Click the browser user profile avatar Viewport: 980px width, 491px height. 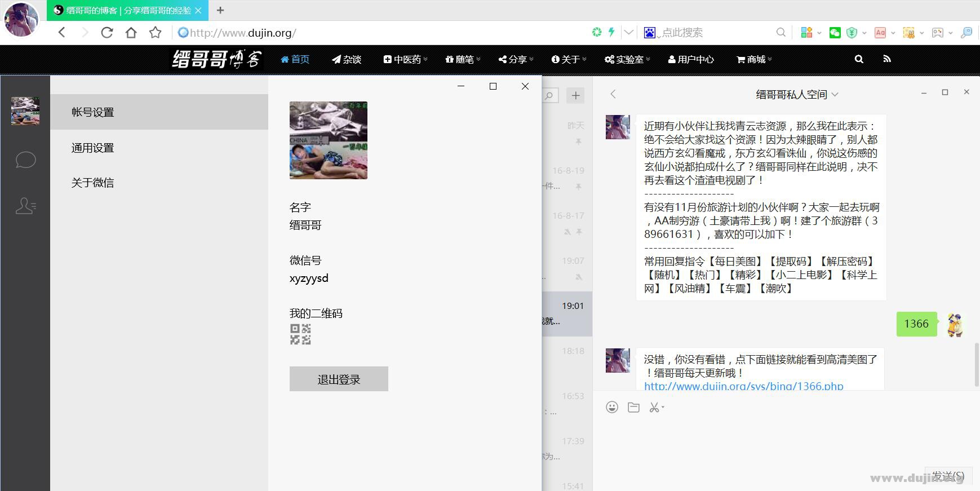(x=21, y=19)
